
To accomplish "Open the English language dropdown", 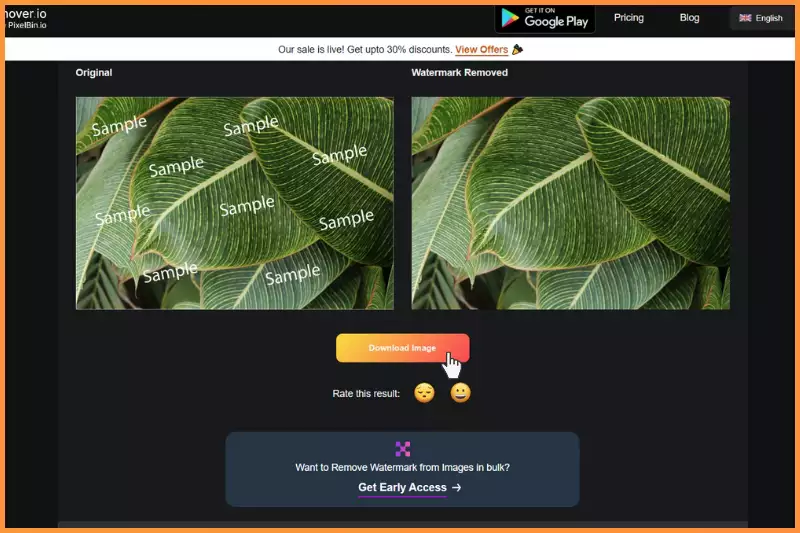I will point(761,18).
